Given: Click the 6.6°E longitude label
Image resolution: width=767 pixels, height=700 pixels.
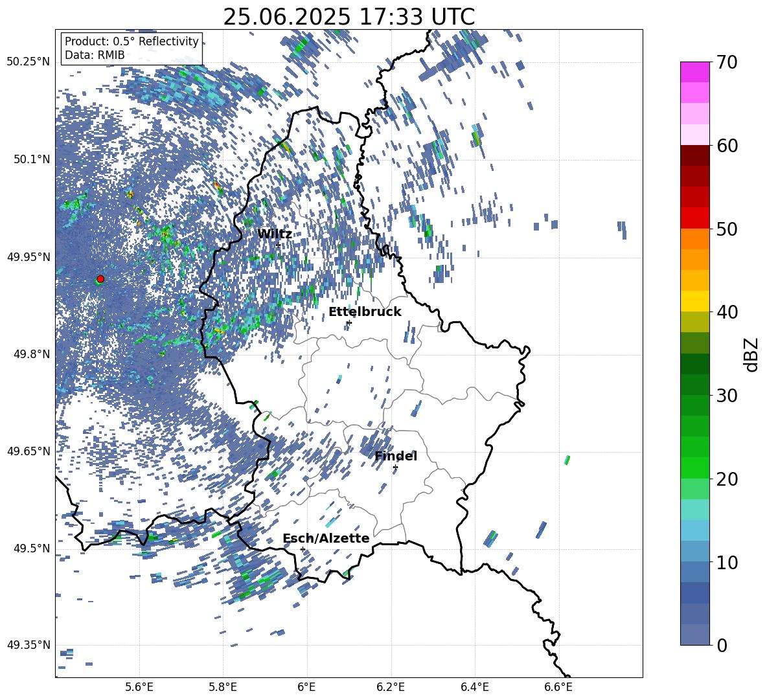Looking at the screenshot, I should pos(558,687).
